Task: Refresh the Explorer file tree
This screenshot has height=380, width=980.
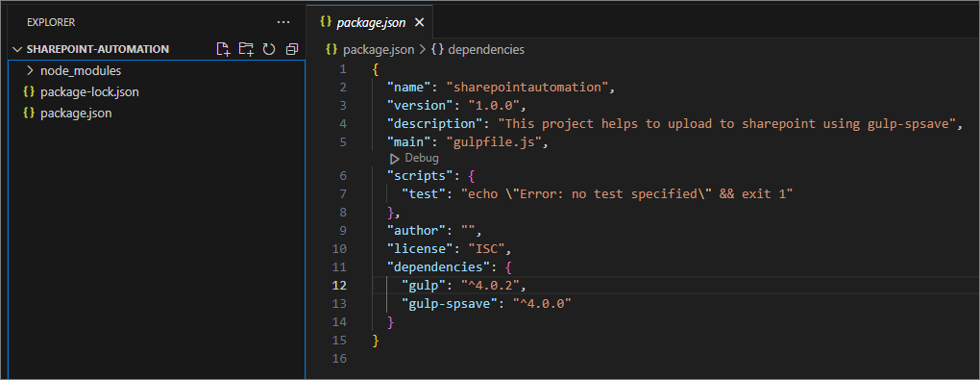Action: (x=269, y=49)
